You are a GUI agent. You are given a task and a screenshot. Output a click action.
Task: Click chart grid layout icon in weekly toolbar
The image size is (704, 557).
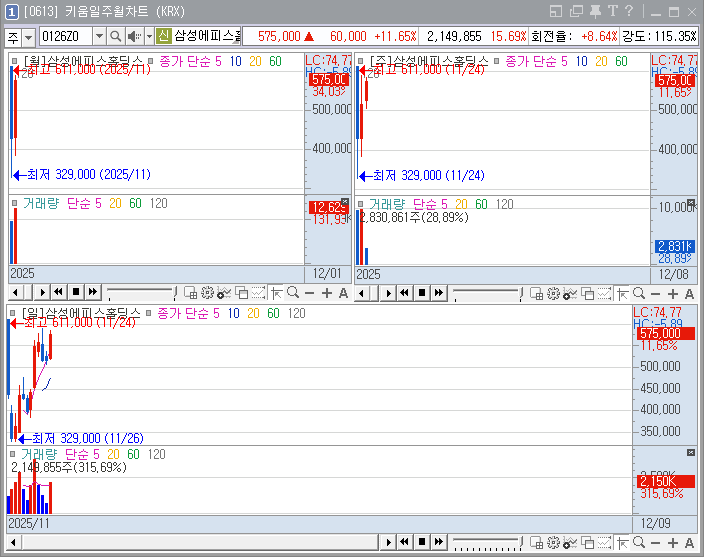tap(537, 294)
